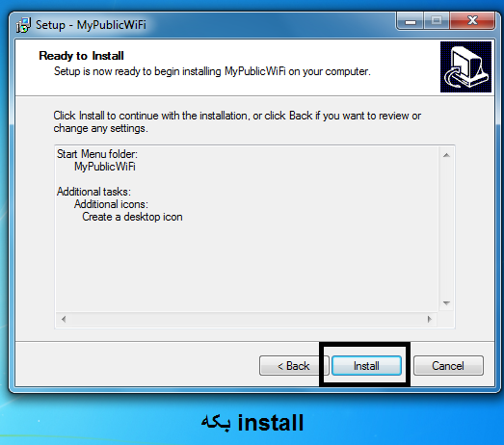Start installation with the Install button
The image size is (504, 445).
click(366, 366)
